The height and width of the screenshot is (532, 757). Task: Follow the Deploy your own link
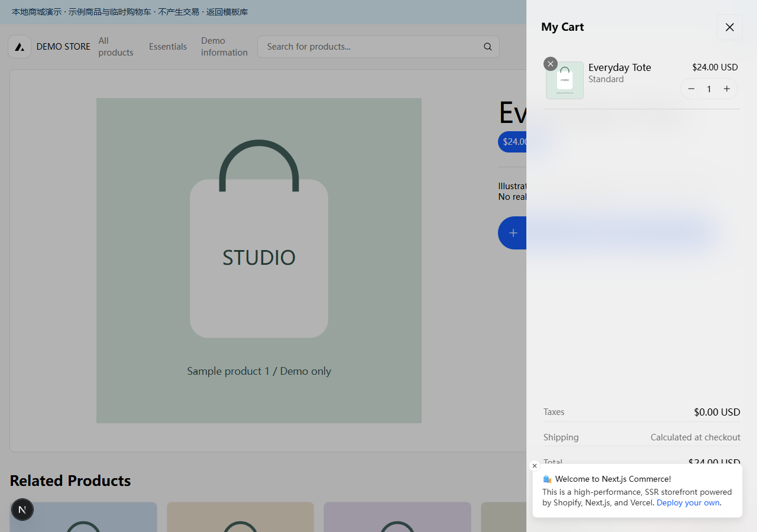(688, 502)
